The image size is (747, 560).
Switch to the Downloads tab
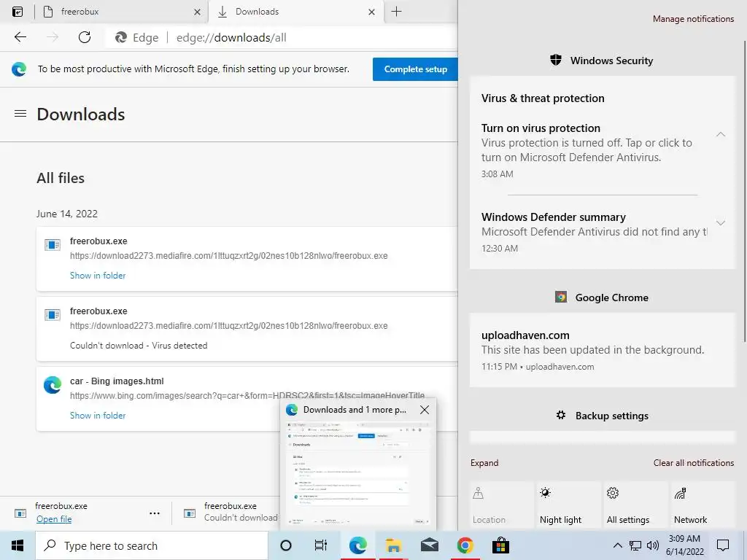[296, 12]
